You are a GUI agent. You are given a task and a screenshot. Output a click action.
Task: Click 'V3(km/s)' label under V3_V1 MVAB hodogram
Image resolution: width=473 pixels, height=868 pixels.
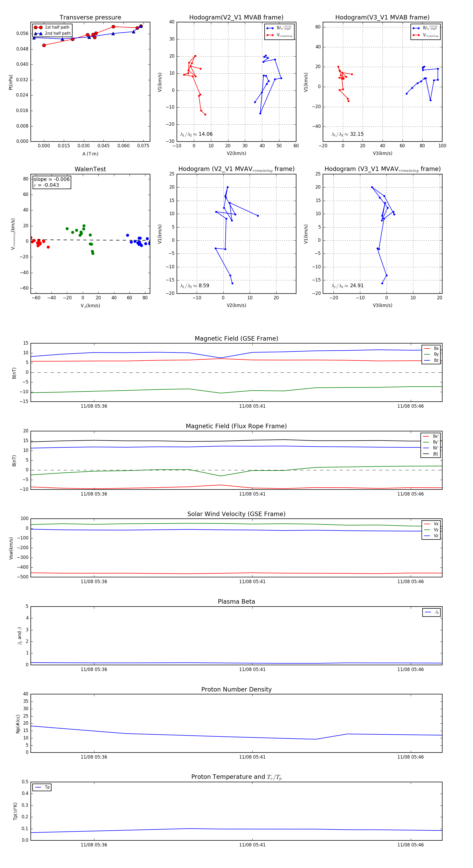(x=382, y=154)
